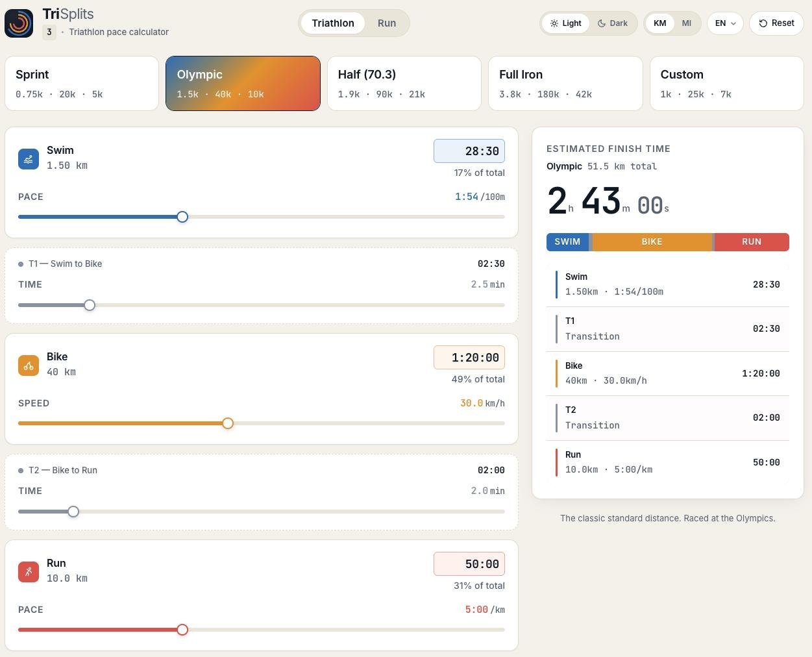
Task: Click the red Run icon
Action: click(x=29, y=572)
